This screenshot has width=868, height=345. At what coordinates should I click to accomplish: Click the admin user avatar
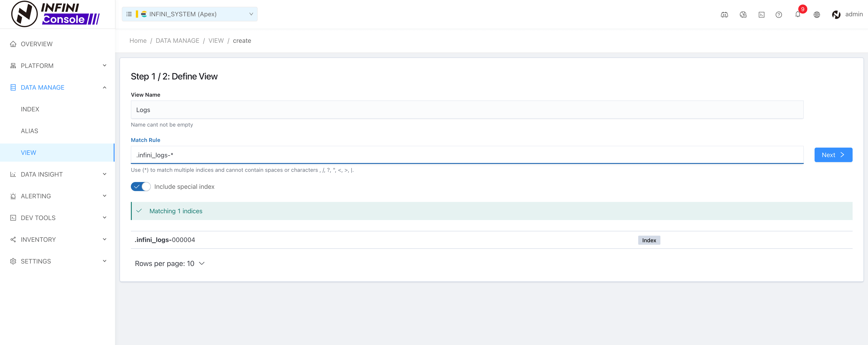tap(836, 14)
